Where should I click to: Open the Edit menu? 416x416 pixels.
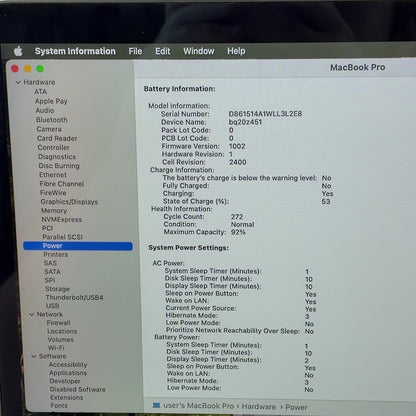point(163,51)
